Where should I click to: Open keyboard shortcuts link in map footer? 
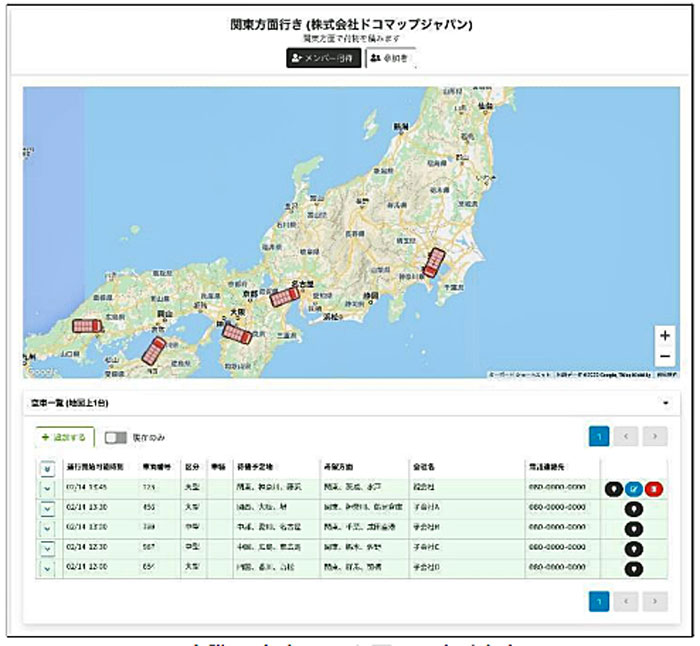tap(520, 375)
